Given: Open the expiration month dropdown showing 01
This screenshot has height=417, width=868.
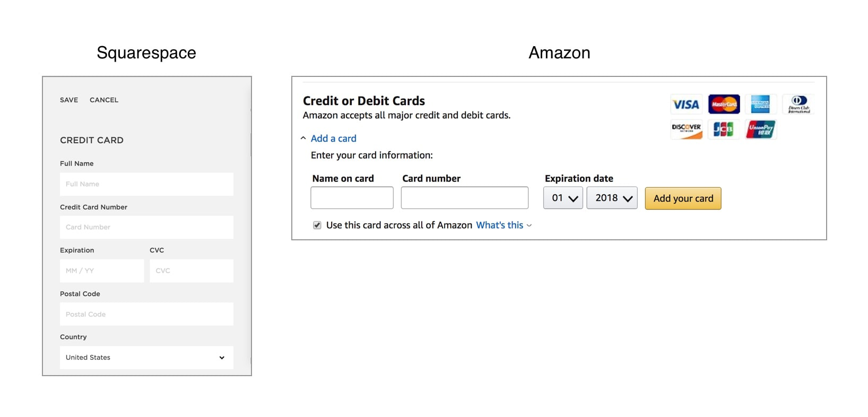Looking at the screenshot, I should (563, 198).
